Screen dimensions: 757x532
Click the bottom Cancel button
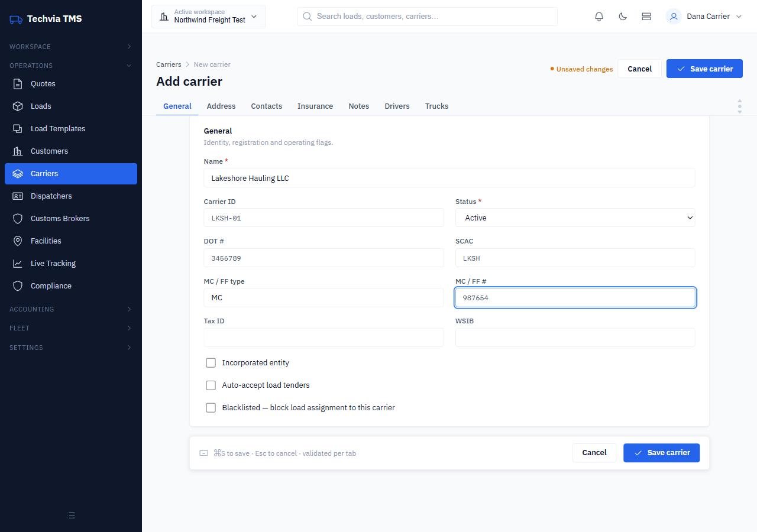point(594,453)
